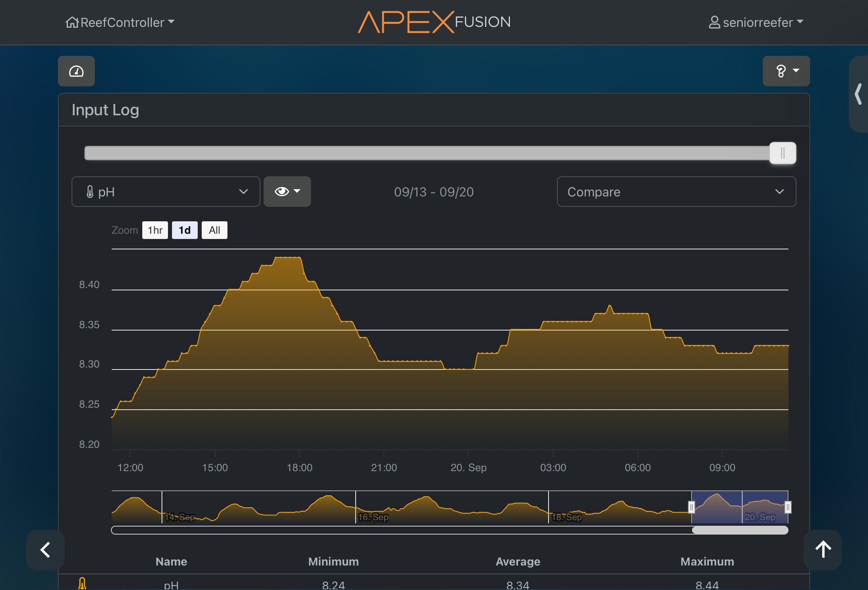
Task: Select the 1hr zoom option
Action: coord(155,230)
